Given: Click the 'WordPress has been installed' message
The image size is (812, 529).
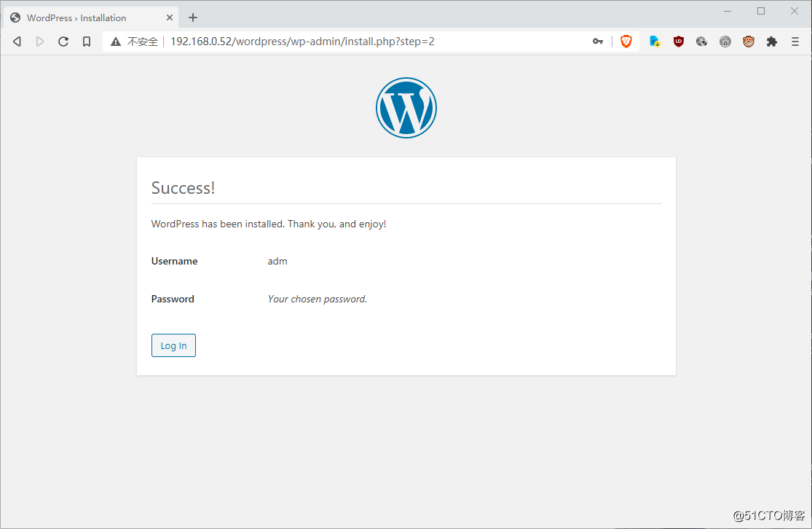Looking at the screenshot, I should point(268,224).
